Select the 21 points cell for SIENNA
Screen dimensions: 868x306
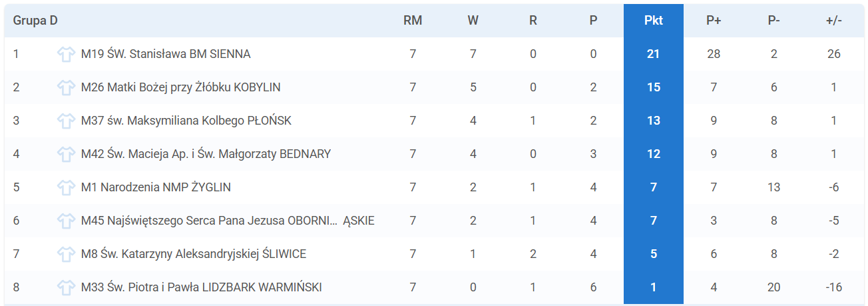point(654,54)
